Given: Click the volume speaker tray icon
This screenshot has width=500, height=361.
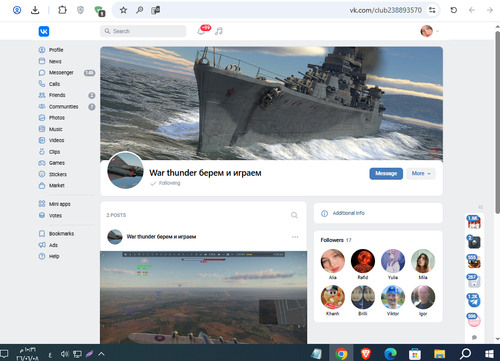Looking at the screenshot, I should coord(64,354).
